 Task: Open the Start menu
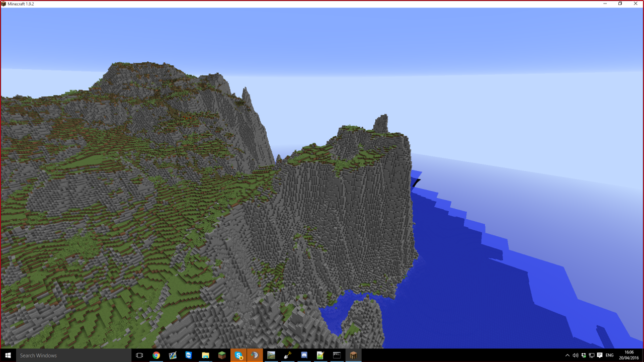pos(8,355)
